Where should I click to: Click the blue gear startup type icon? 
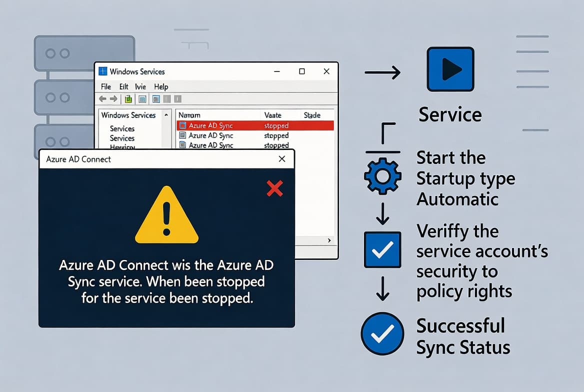pyautogui.click(x=383, y=176)
